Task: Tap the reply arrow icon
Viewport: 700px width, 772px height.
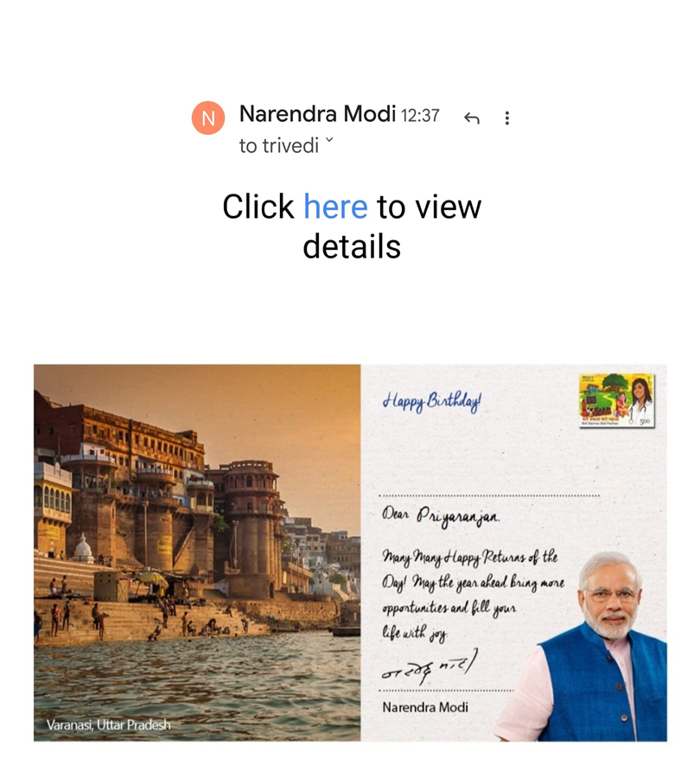Action: (x=471, y=118)
